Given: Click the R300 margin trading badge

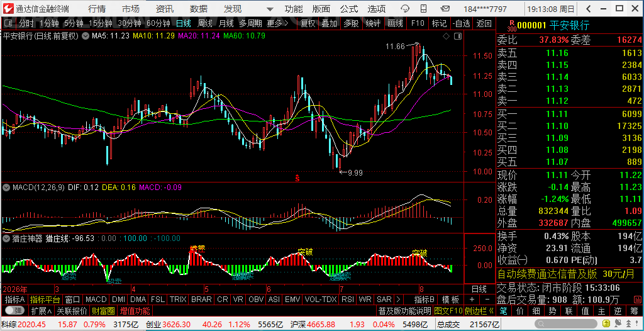Looking at the screenshot, I should (x=512, y=26).
